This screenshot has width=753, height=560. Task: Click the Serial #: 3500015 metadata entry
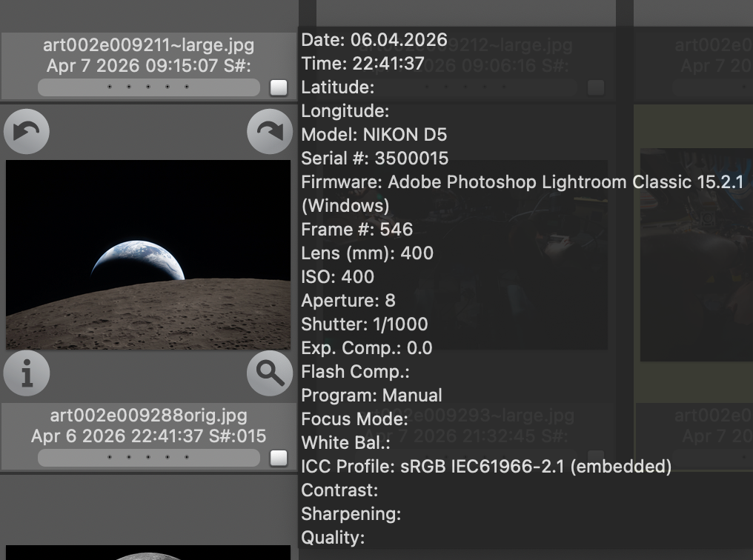374,159
